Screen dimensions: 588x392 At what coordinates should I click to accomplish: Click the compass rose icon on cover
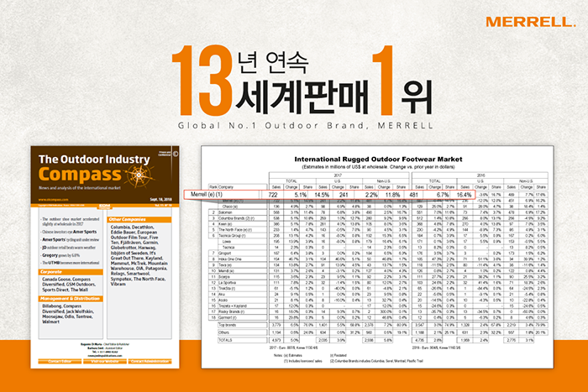pyautogui.click(x=139, y=175)
